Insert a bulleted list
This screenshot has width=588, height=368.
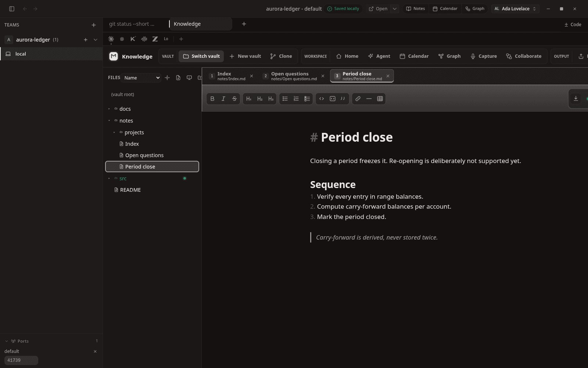(x=285, y=99)
